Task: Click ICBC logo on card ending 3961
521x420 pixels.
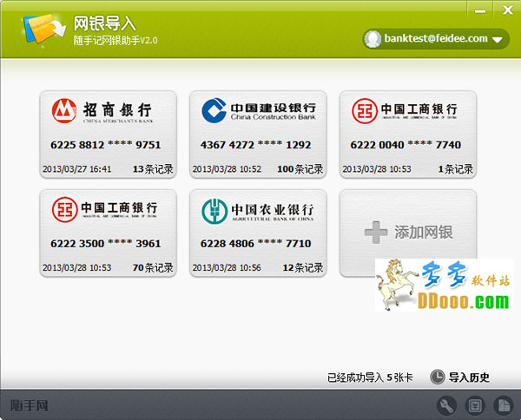Action: click(x=65, y=209)
